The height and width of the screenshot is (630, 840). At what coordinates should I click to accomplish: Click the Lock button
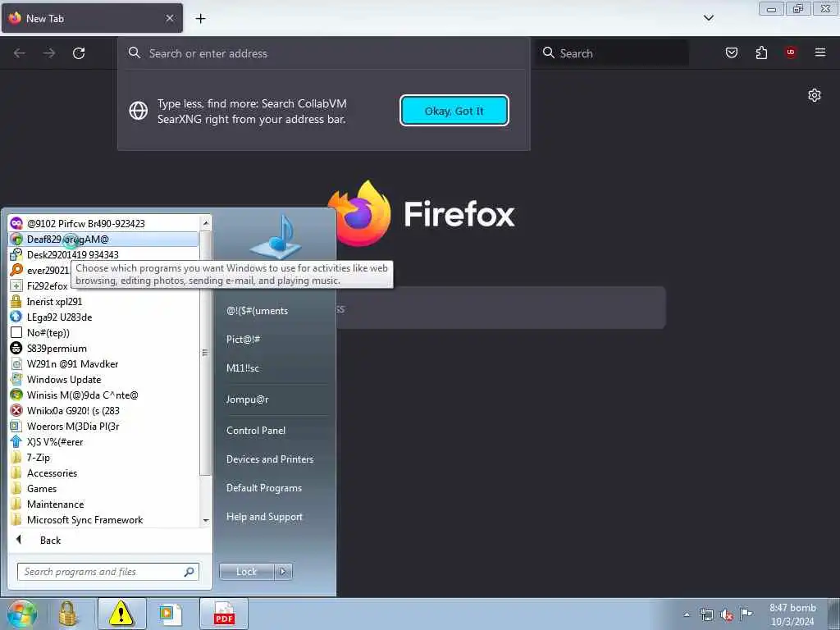pyautogui.click(x=246, y=572)
